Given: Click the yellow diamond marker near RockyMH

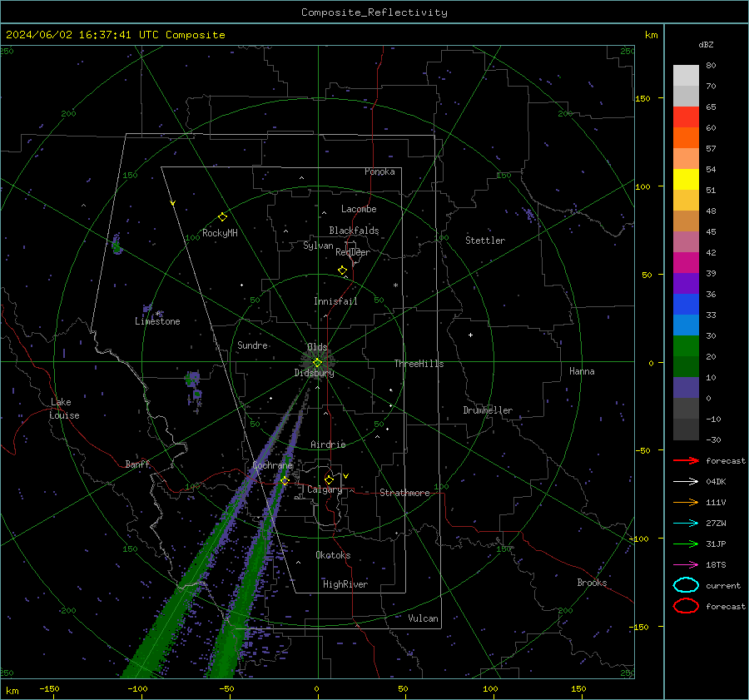Looking at the screenshot, I should 222,217.
